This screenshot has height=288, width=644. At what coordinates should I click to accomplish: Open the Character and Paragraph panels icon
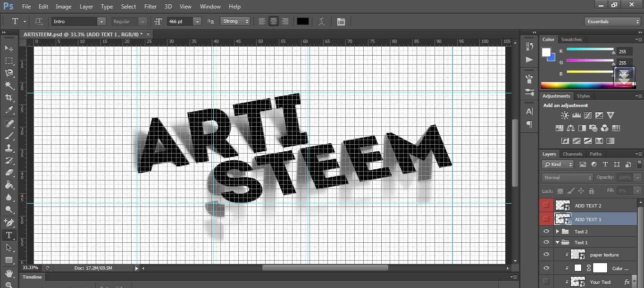[x=341, y=21]
